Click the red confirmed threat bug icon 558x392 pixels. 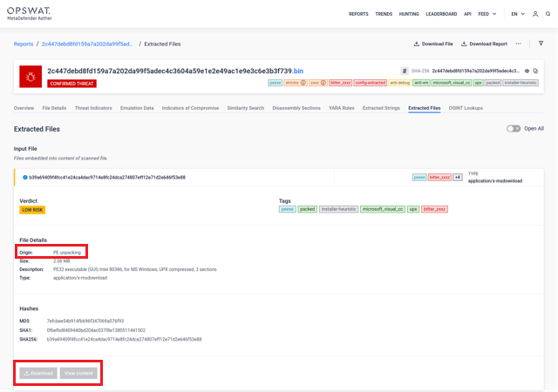click(x=31, y=77)
